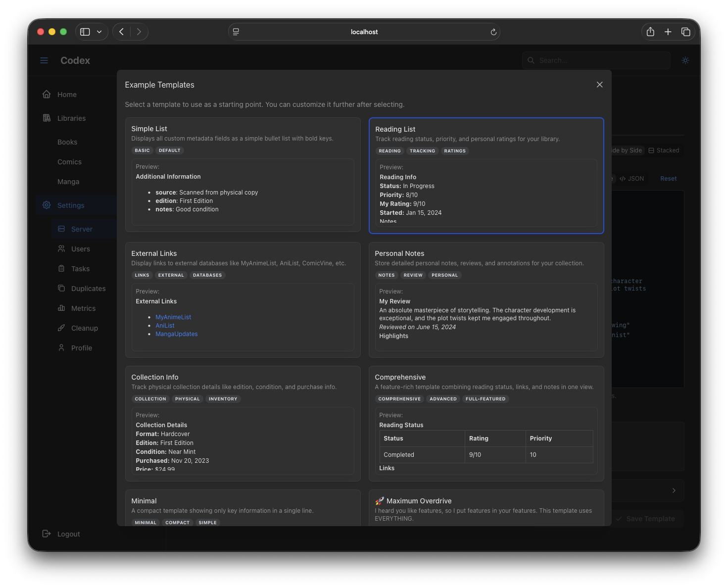Select the Cleanup broom icon
Image resolution: width=728 pixels, height=588 pixels.
click(61, 328)
